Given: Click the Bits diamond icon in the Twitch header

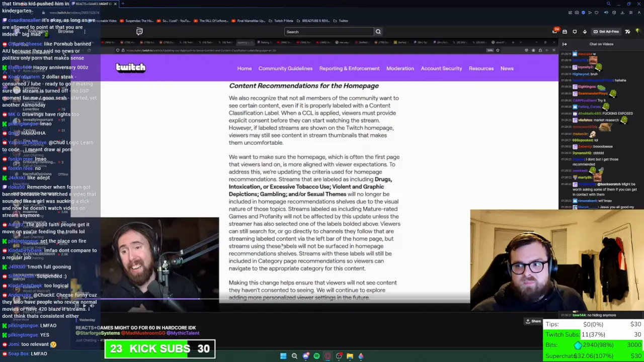Looking at the screenshot, I should [x=585, y=32].
